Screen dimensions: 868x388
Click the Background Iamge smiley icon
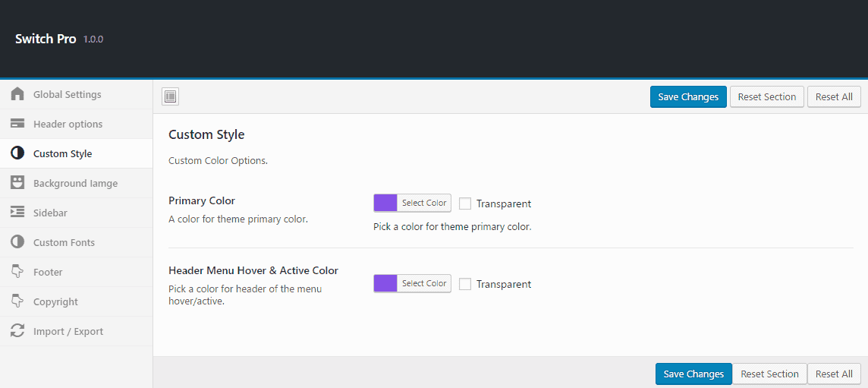(x=17, y=183)
